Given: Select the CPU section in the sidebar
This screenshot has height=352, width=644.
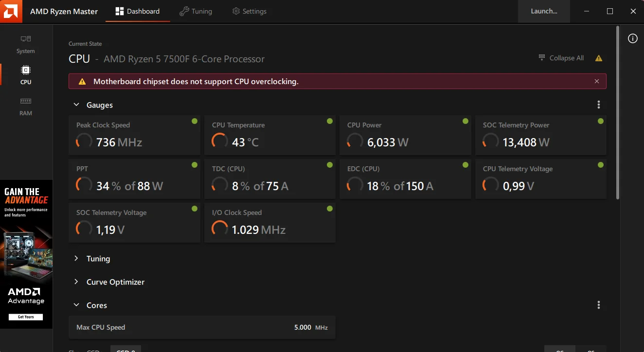Looking at the screenshot, I should (x=26, y=75).
